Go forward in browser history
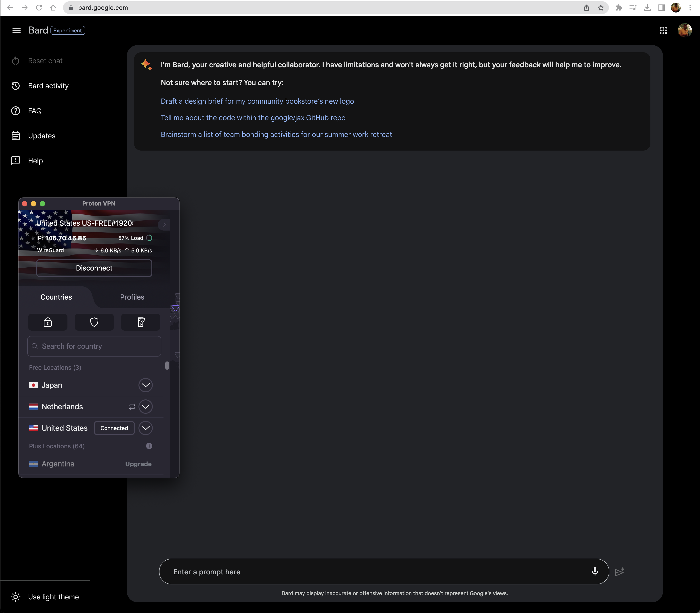This screenshot has width=700, height=613. (x=25, y=8)
